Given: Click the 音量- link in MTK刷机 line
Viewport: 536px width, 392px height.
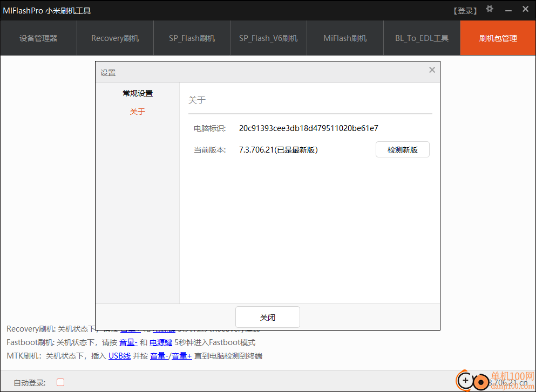Looking at the screenshot, I should pos(159,356).
